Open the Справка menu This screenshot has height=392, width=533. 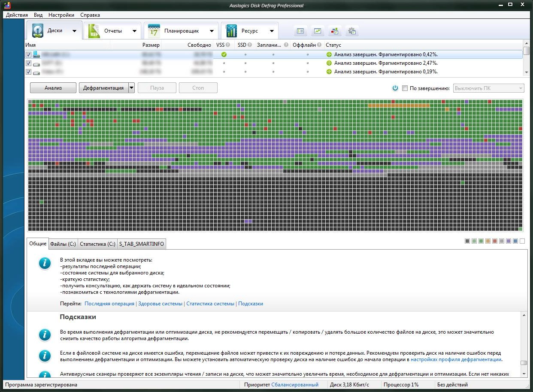coord(90,15)
